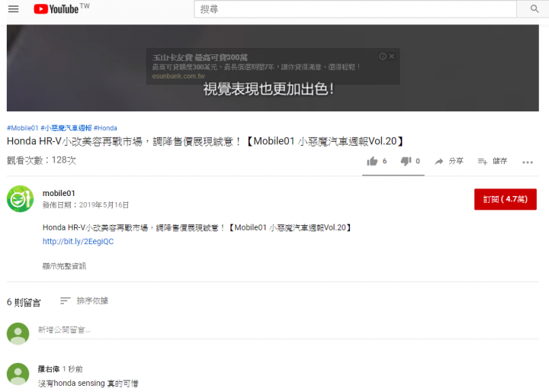
Task: Click the 1 秒前 comment timestamp
Action: click(72, 369)
